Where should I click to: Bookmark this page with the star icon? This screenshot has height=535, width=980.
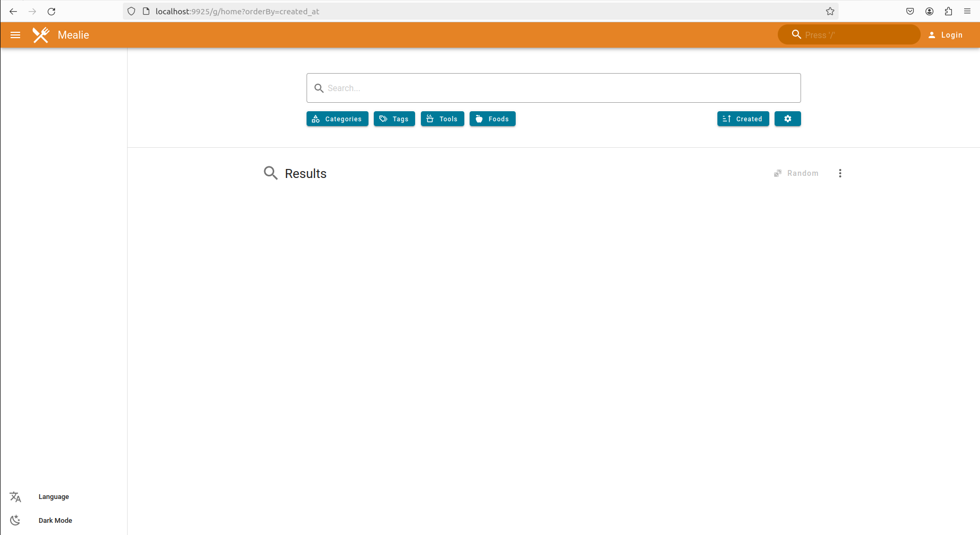pyautogui.click(x=830, y=11)
